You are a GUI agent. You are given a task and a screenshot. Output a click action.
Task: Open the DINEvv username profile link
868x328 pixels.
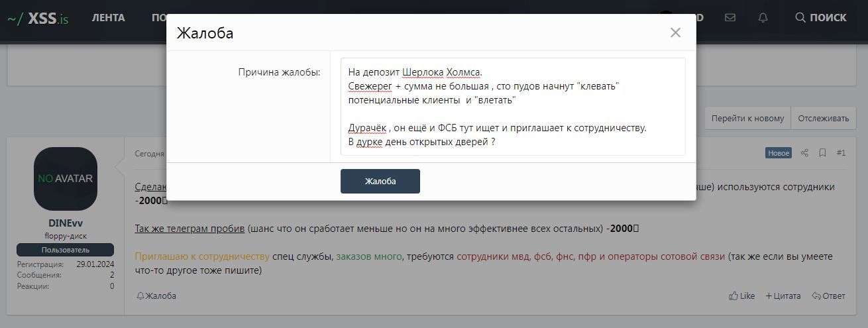pos(66,223)
